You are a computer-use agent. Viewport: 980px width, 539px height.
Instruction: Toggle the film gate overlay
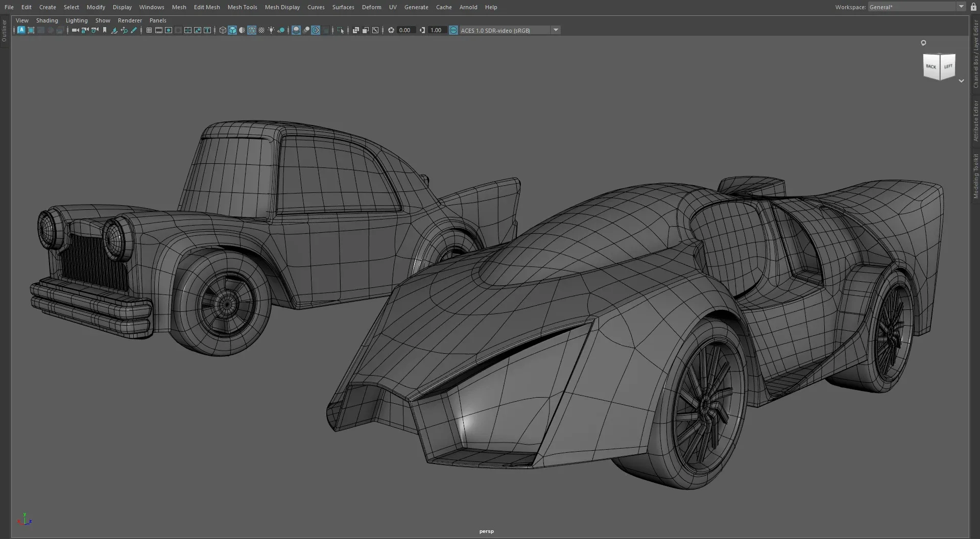click(159, 30)
